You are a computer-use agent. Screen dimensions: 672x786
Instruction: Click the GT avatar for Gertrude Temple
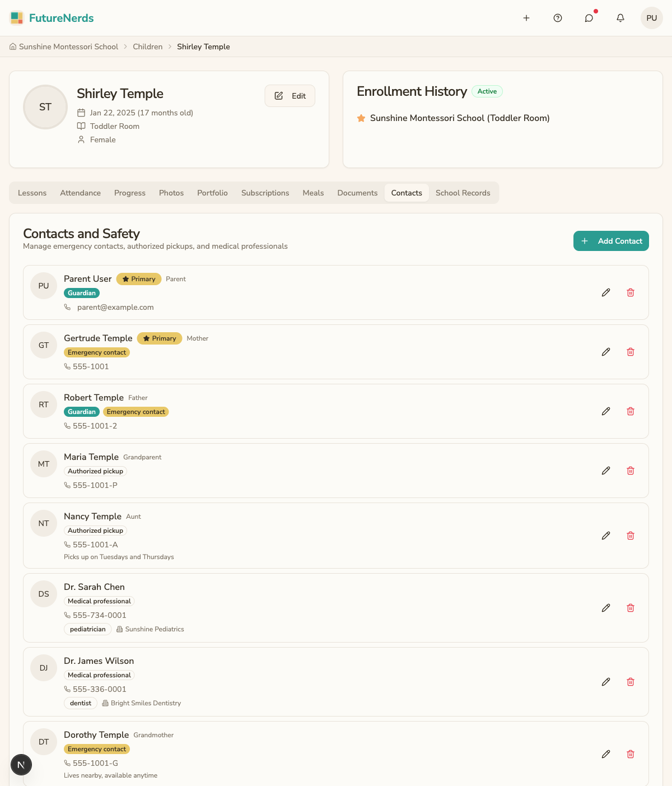point(44,345)
